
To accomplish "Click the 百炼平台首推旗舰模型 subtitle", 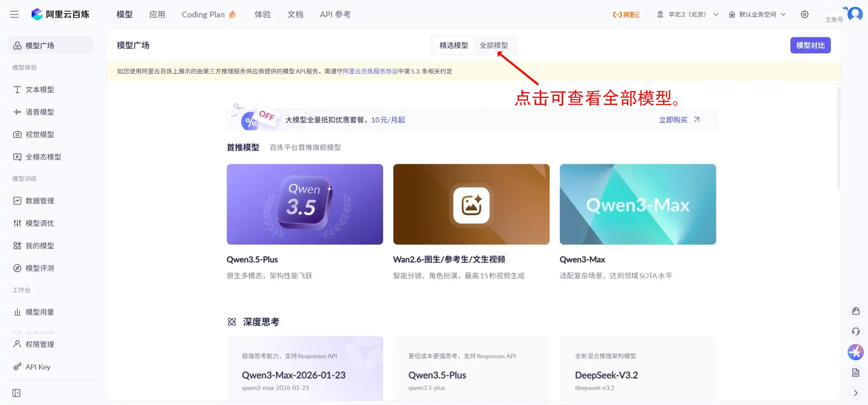I will (305, 147).
